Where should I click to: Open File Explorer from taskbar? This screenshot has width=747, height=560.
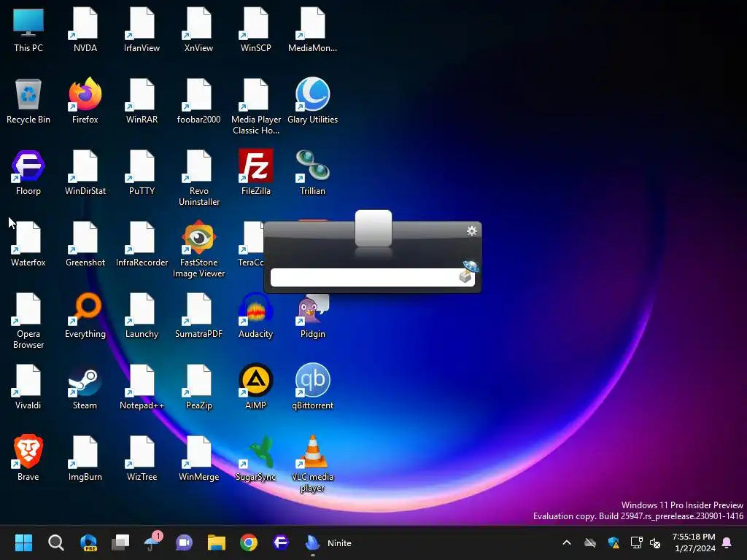click(x=216, y=542)
